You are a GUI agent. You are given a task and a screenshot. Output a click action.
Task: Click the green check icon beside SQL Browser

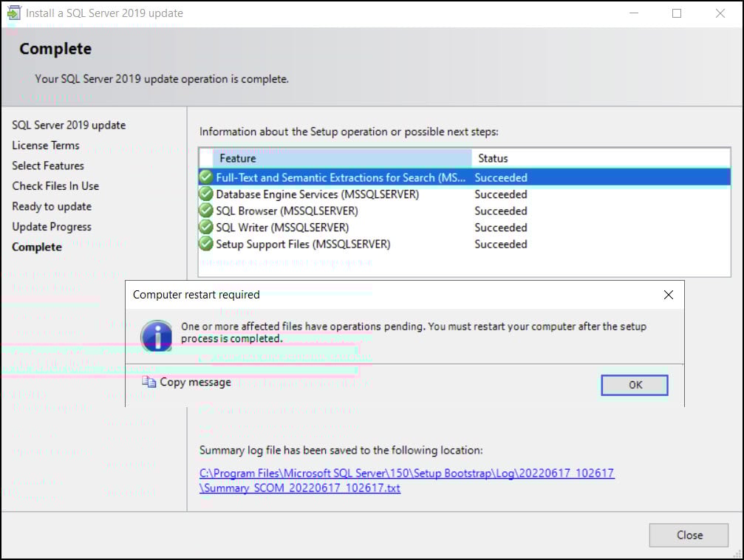(x=206, y=211)
